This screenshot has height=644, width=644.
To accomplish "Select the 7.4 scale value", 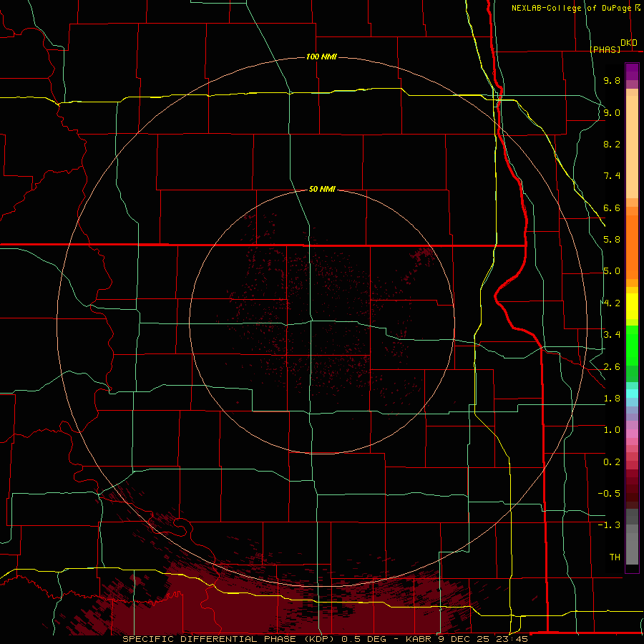I will [x=612, y=176].
